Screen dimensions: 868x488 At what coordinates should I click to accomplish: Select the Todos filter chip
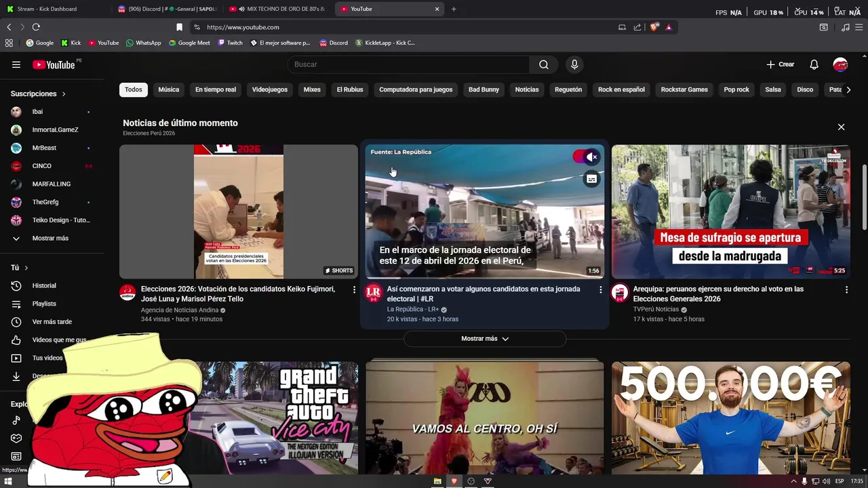(134, 89)
